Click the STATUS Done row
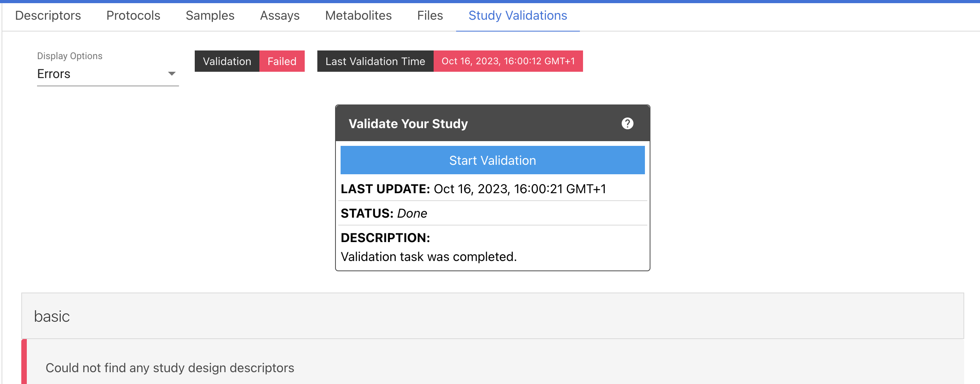Image resolution: width=980 pixels, height=384 pixels. click(492, 213)
